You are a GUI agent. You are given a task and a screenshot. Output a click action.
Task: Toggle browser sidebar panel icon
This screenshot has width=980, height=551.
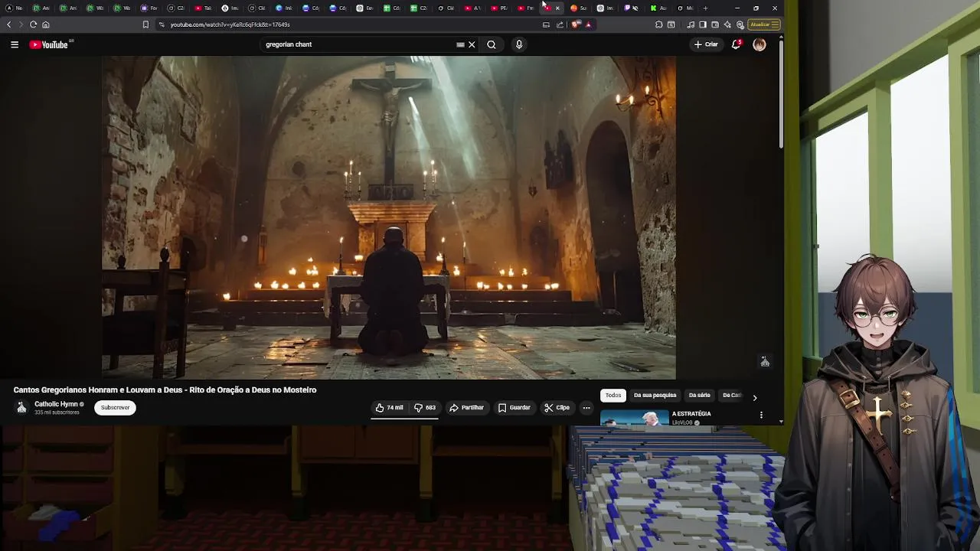click(703, 24)
